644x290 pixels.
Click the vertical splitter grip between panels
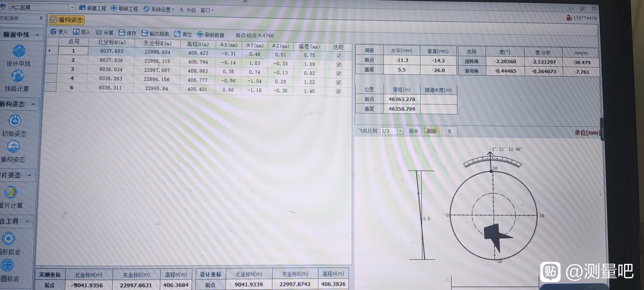pyautogui.click(x=353, y=175)
